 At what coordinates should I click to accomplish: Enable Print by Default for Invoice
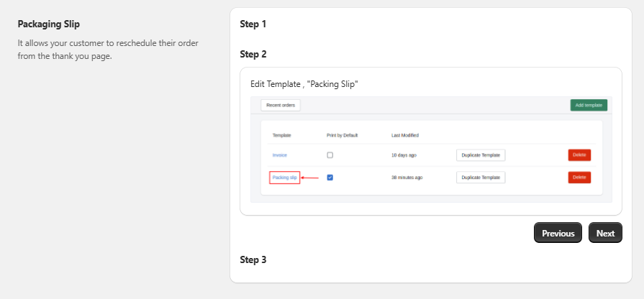point(330,155)
